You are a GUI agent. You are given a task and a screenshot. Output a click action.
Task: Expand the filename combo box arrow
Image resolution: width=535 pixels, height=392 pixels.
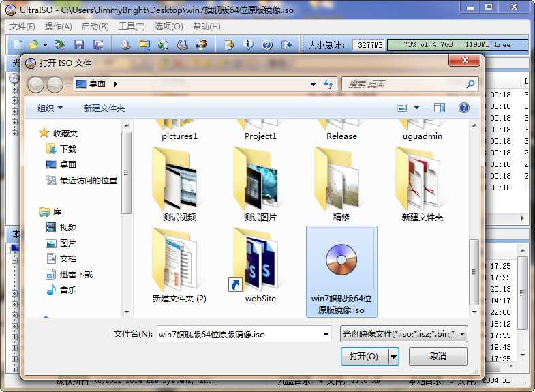(x=326, y=334)
